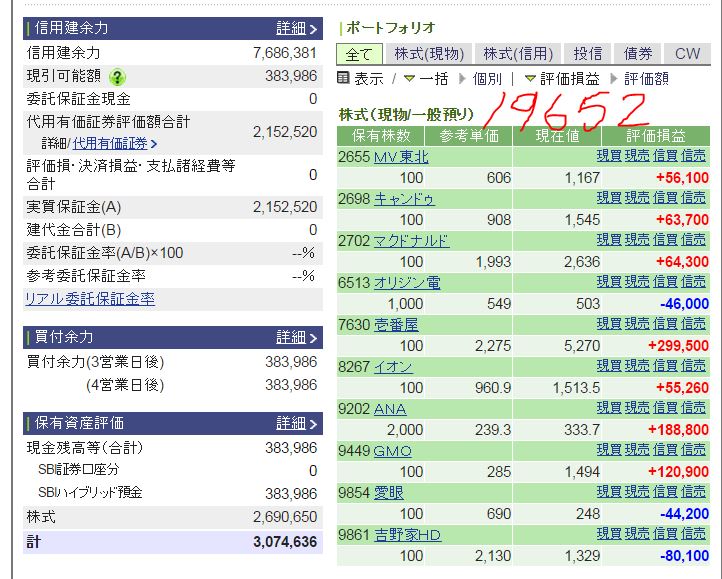Click 現売 for 吉野家HD
Screen dimensions: 722x579
tap(637, 533)
